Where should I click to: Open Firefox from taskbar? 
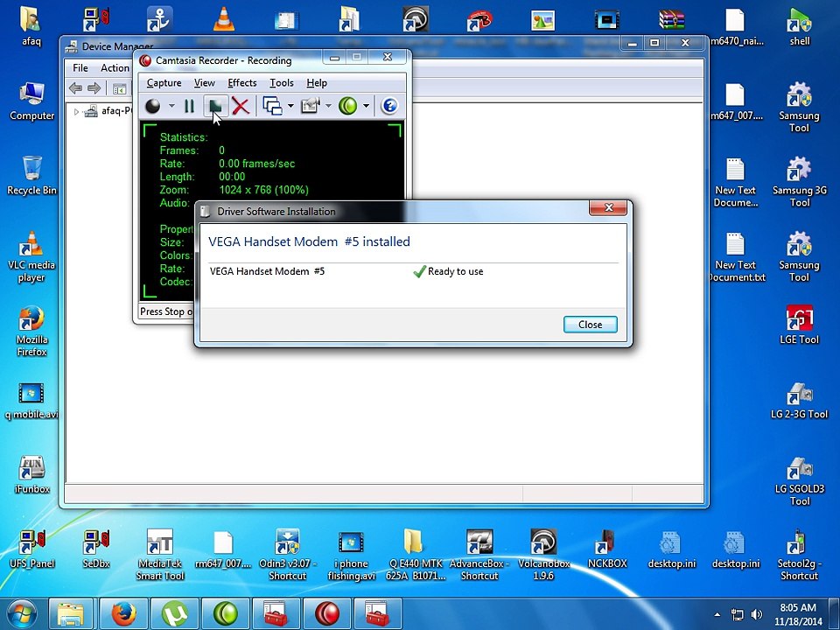click(x=123, y=614)
